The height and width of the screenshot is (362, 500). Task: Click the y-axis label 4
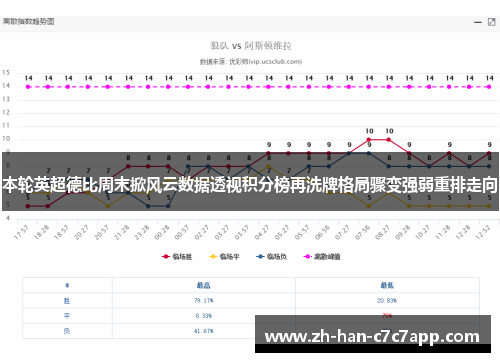[8, 218]
